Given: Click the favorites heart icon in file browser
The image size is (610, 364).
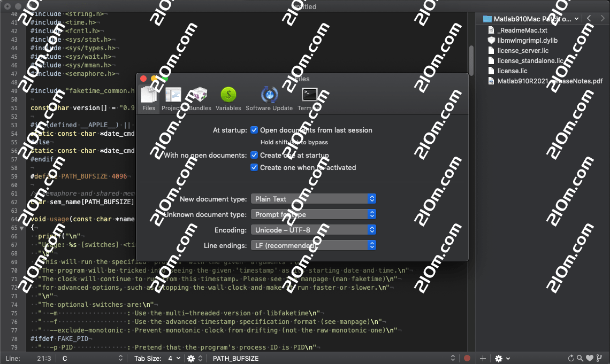Looking at the screenshot, I should pyautogui.click(x=590, y=358).
